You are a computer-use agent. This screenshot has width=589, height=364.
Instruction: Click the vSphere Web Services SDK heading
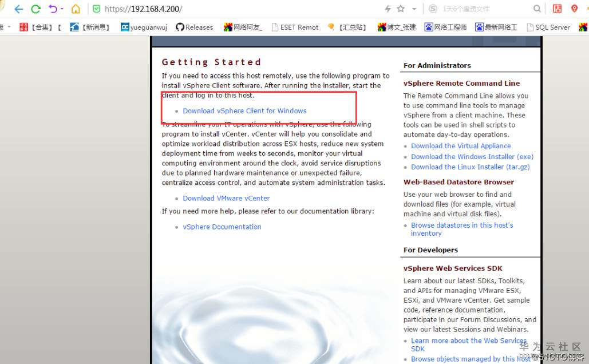[453, 268]
